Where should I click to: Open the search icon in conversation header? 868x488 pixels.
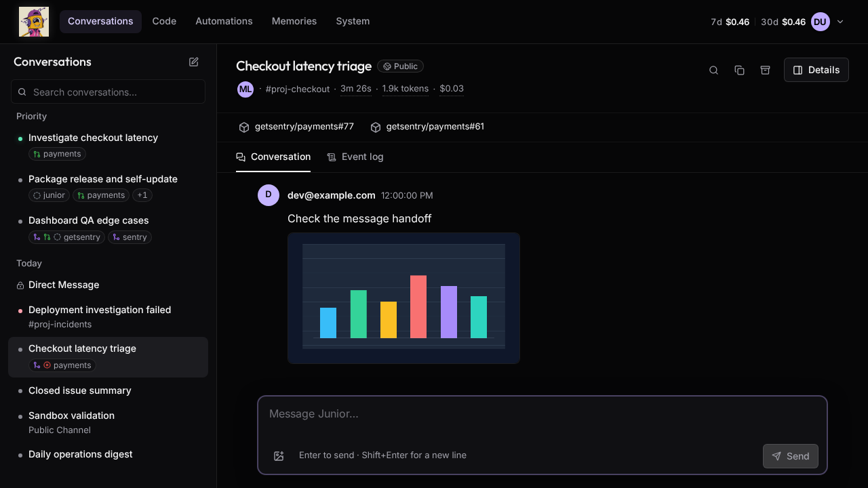pyautogui.click(x=713, y=70)
